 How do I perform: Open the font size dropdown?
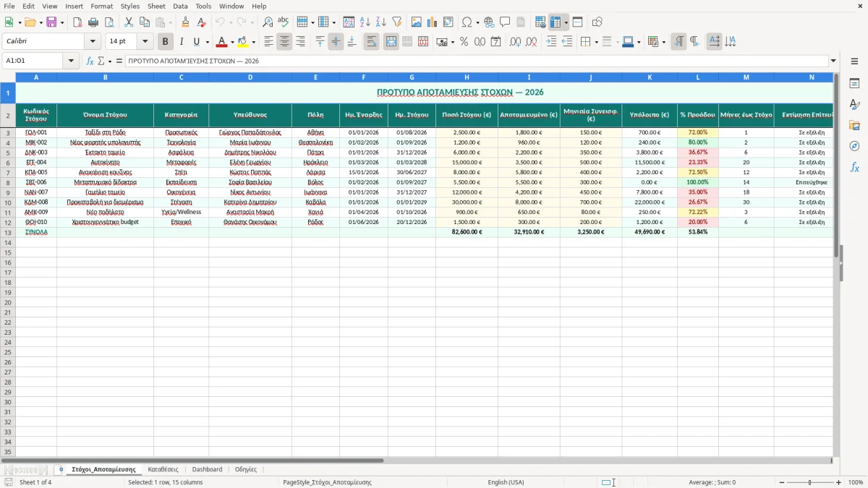(145, 42)
